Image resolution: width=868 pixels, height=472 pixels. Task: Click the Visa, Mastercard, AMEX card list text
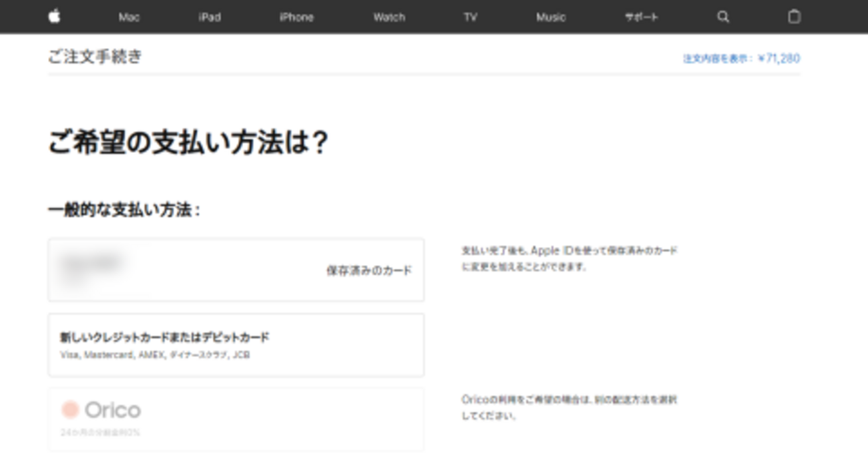155,355
